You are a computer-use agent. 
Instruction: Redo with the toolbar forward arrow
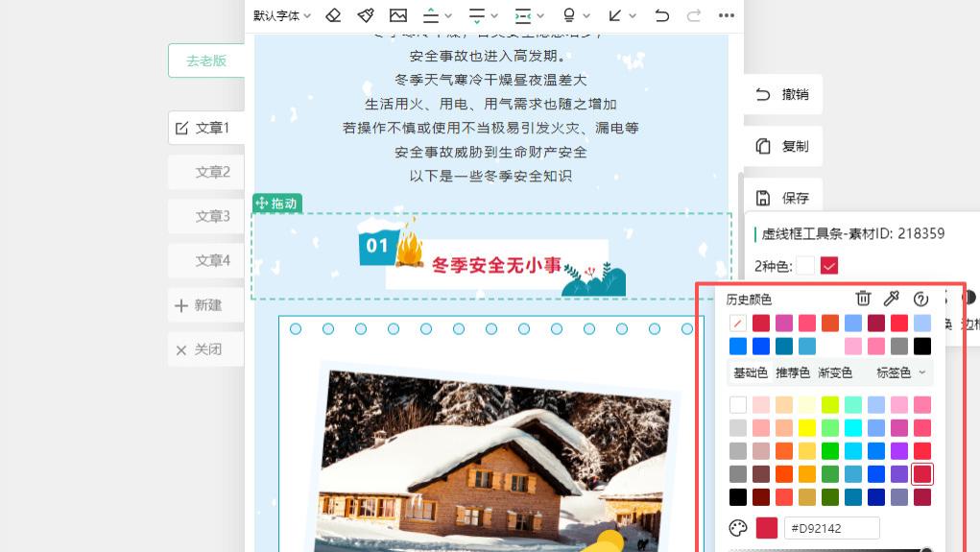tap(694, 15)
